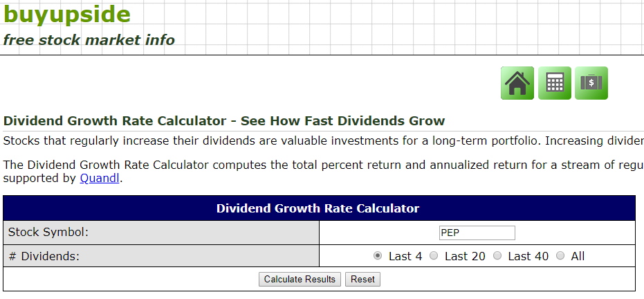The height and width of the screenshot is (299, 644).
Task: Reset the calculator form
Action: point(362,280)
